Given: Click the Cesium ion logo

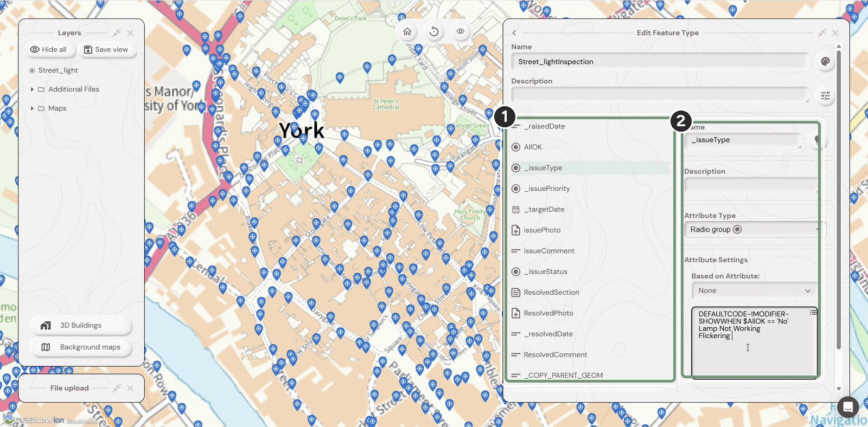Looking at the screenshot, I should click(34, 420).
